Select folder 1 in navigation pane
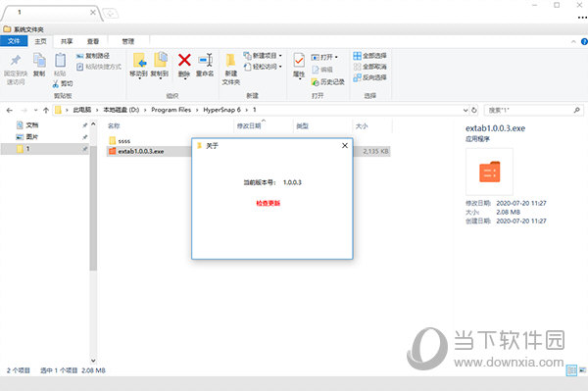588x391 pixels. pyautogui.click(x=44, y=149)
